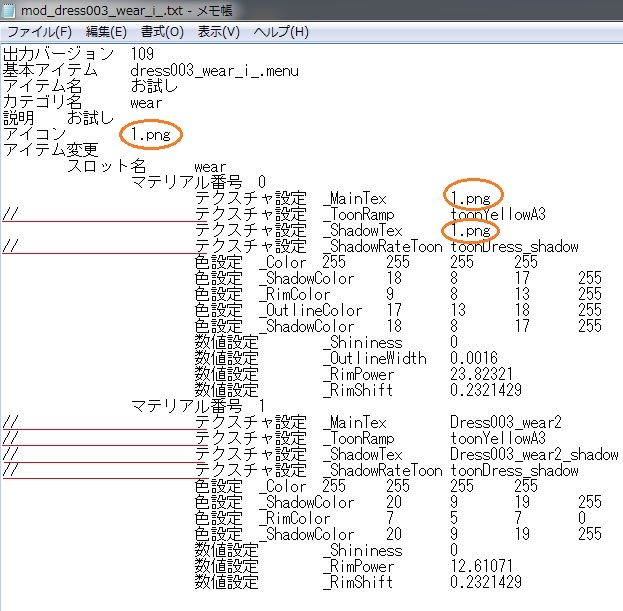Click the _OutlineWidth value 0.0016

pyautogui.click(x=474, y=358)
